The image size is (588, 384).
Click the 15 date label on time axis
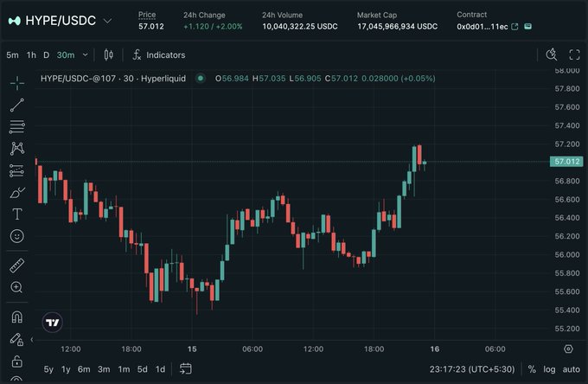coord(192,349)
